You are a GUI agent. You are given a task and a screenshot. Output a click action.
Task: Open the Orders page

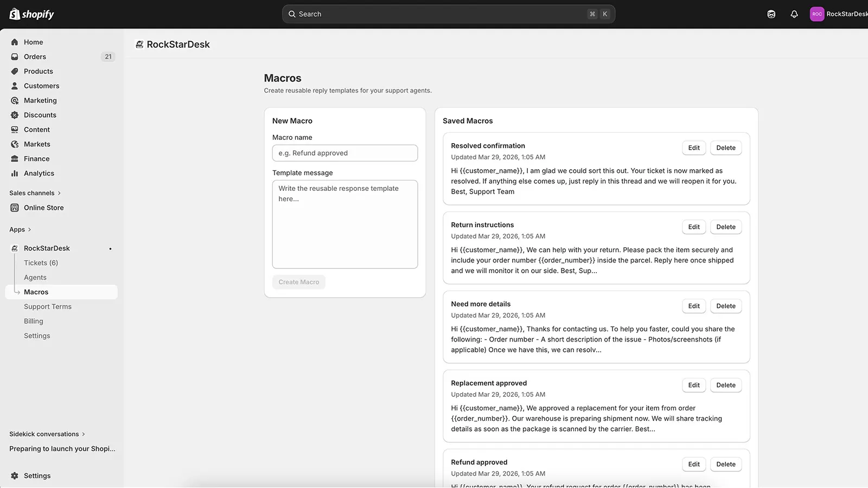[35, 57]
